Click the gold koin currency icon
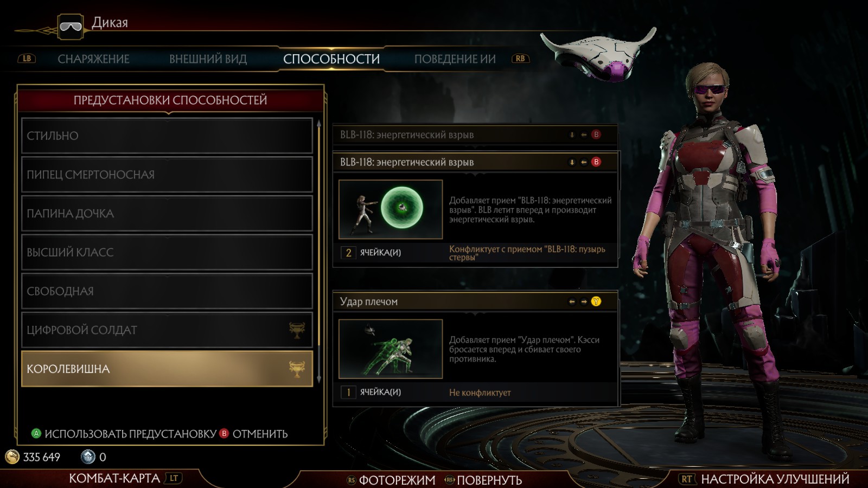This screenshot has width=868, height=488. coord(12,457)
